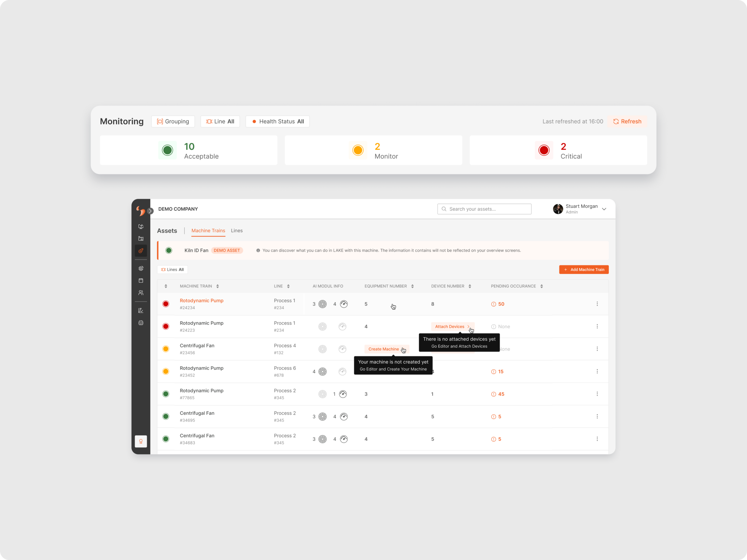Click the monitoring dashboard icon in sidebar
This screenshot has height=560, width=747.
(141, 226)
